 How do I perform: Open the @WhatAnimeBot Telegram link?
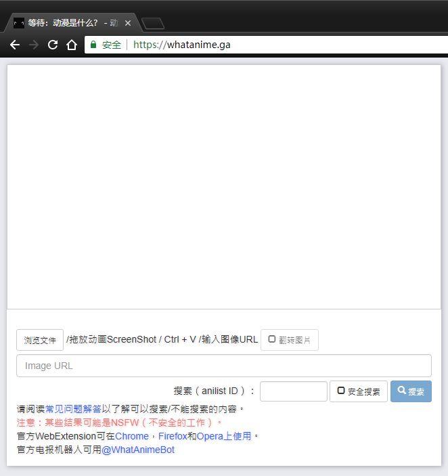(138, 450)
